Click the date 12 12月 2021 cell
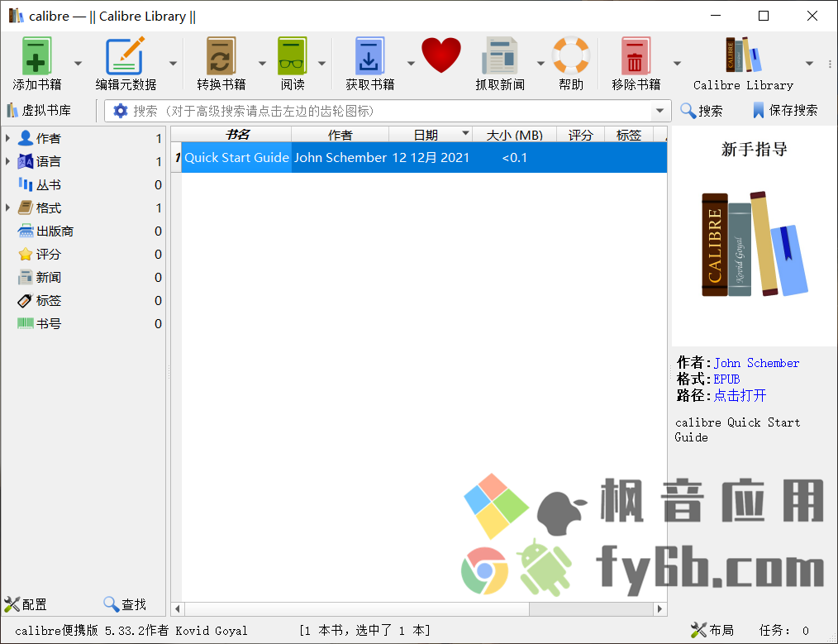 431,158
